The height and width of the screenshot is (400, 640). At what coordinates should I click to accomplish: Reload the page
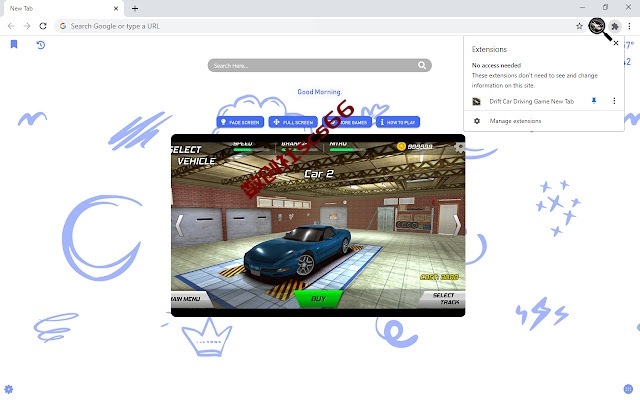click(x=43, y=26)
